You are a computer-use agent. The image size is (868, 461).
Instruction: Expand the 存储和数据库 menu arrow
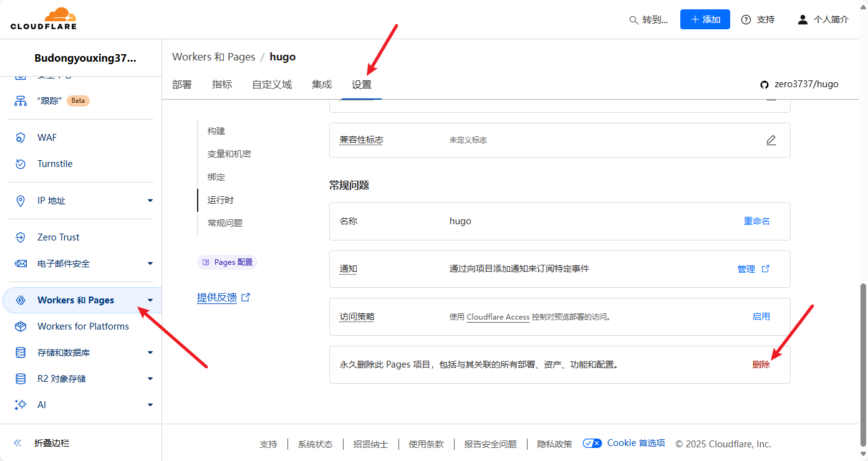pyautogui.click(x=150, y=353)
